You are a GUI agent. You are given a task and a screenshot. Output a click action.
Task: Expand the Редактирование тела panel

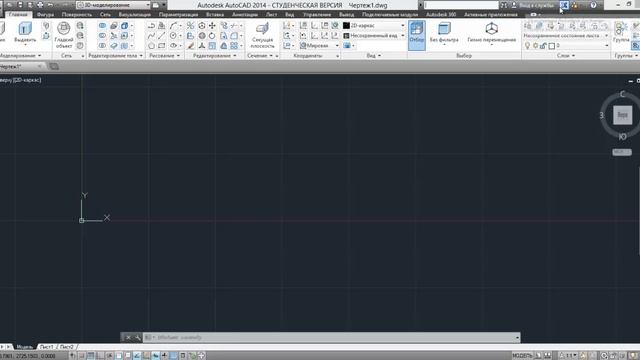115,56
